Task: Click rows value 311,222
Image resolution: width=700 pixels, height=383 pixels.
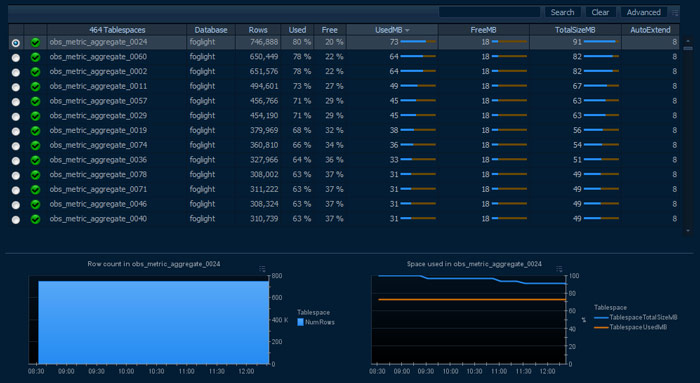Action: [x=264, y=189]
